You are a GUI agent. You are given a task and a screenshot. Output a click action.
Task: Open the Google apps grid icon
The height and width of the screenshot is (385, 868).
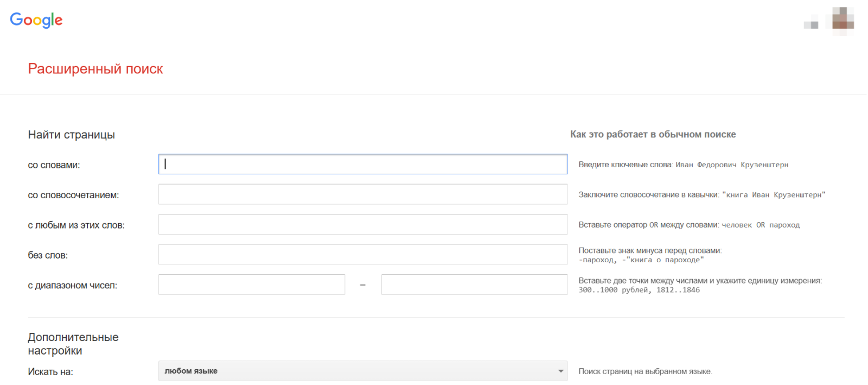click(811, 24)
